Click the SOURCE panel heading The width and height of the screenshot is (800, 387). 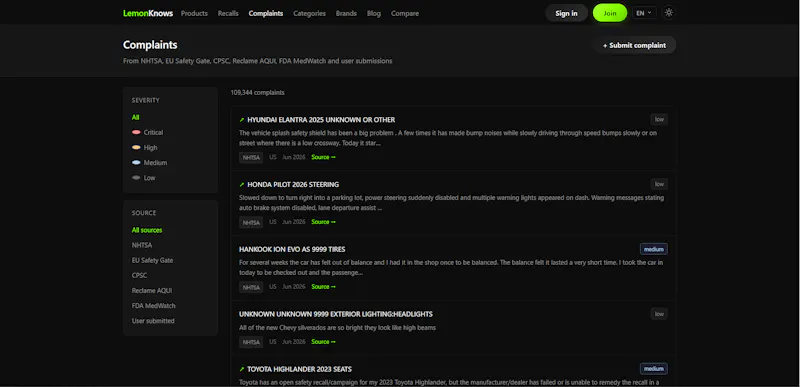144,213
